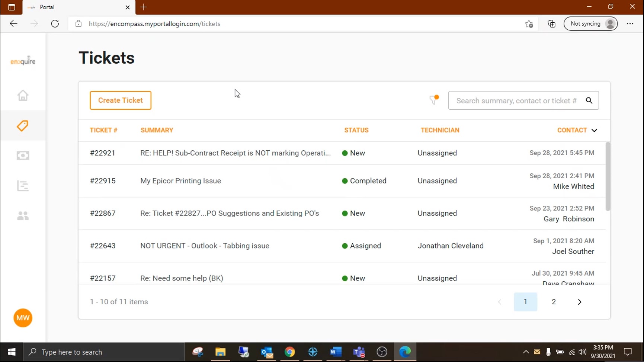Viewport: 644px width, 362px height.
Task: Open the MW user avatar badge
Action: [23, 318]
